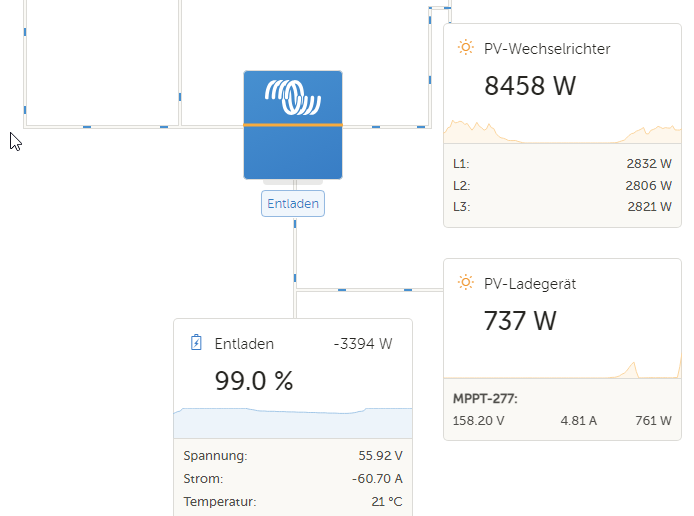Open the PV-Wechselrichter card title
694x516 pixels.
pos(547,49)
